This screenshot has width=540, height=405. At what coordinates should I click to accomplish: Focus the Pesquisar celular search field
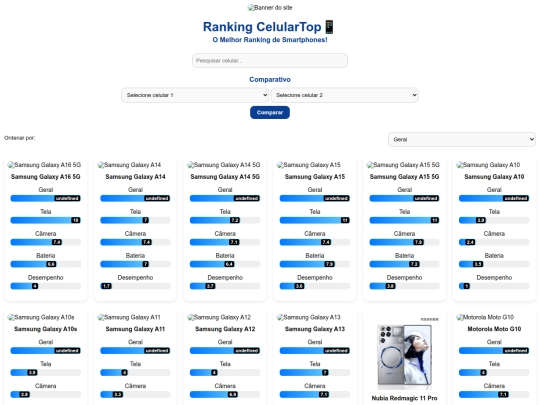pos(270,61)
